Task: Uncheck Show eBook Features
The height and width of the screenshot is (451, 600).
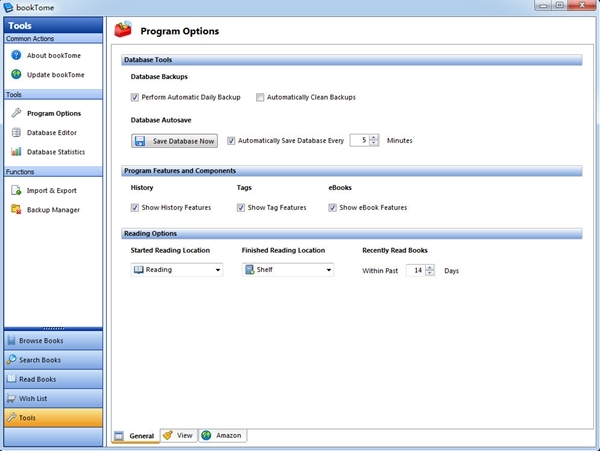Action: coord(333,207)
